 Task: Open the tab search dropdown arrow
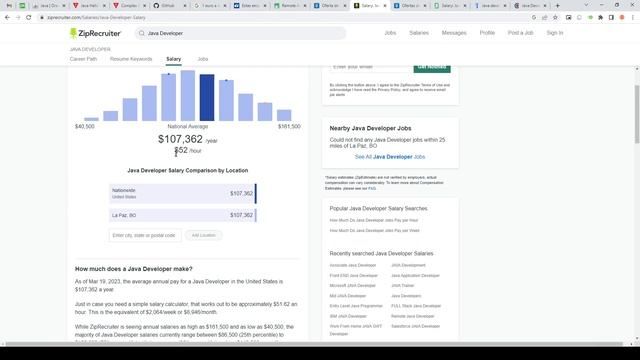586,5
